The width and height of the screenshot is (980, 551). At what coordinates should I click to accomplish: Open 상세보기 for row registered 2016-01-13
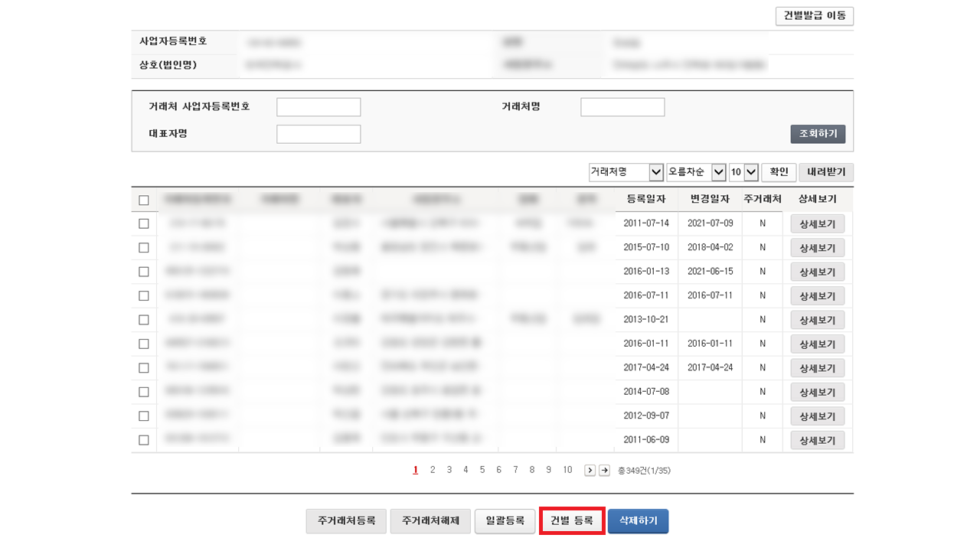point(818,272)
